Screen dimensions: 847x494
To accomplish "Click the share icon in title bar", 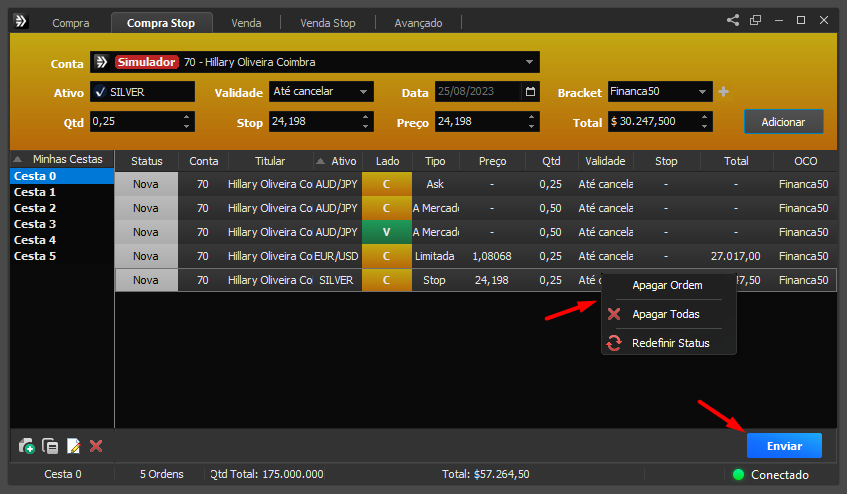I will (x=733, y=20).
